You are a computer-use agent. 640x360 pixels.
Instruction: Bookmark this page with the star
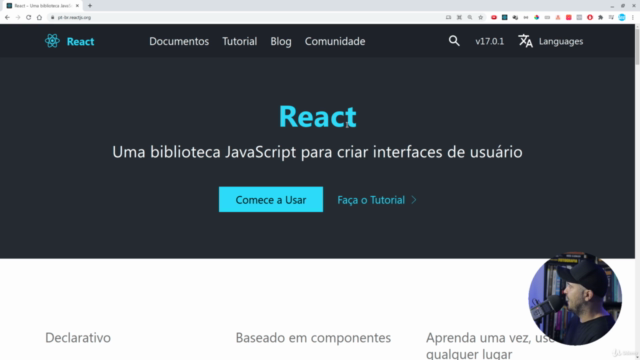(481, 17)
